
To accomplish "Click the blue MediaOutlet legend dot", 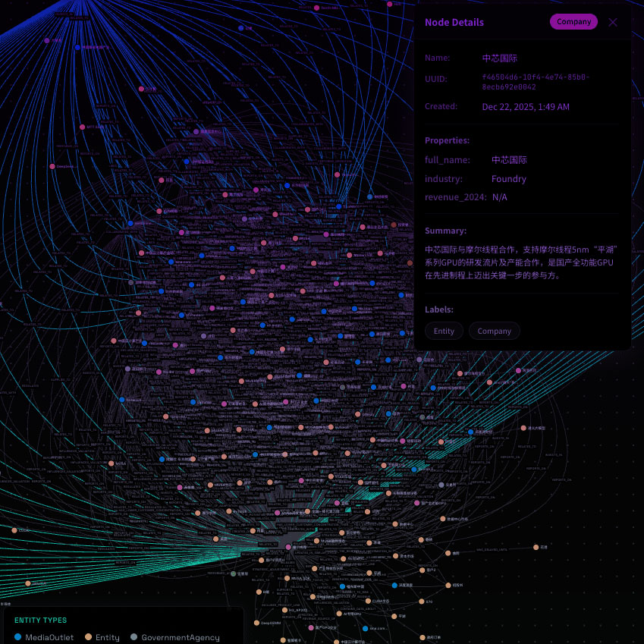I will (x=18, y=637).
